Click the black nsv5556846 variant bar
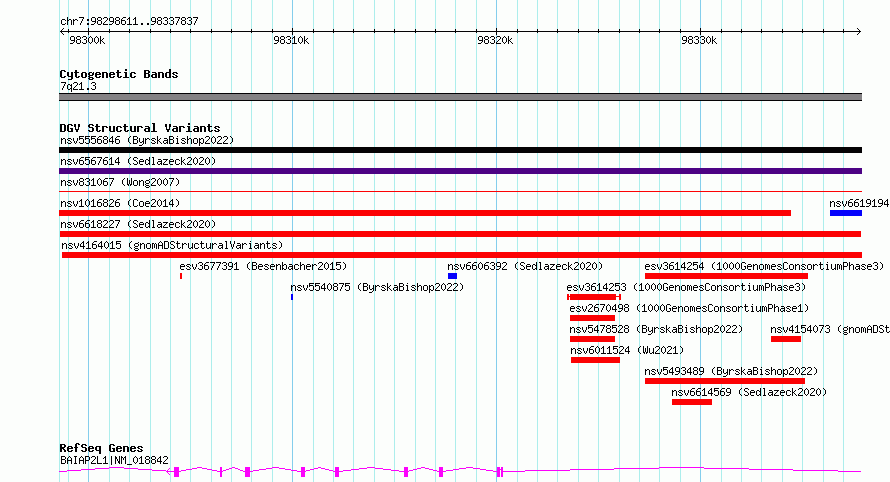 [x=460, y=150]
